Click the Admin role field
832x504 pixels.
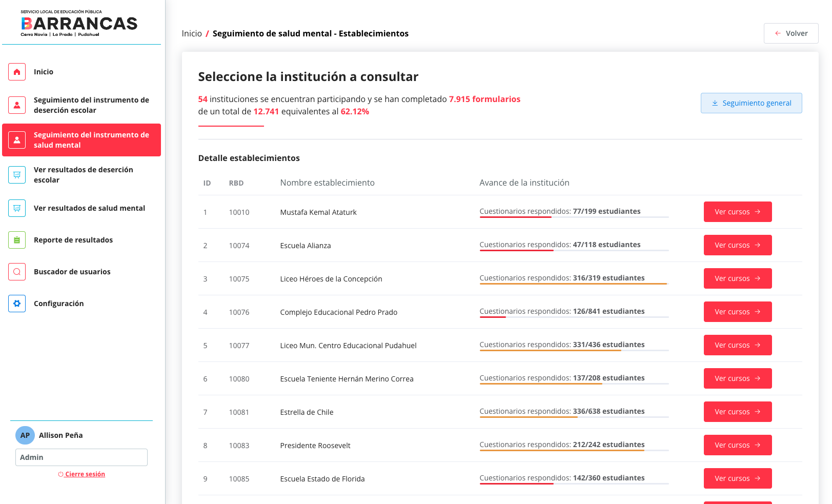(82, 457)
